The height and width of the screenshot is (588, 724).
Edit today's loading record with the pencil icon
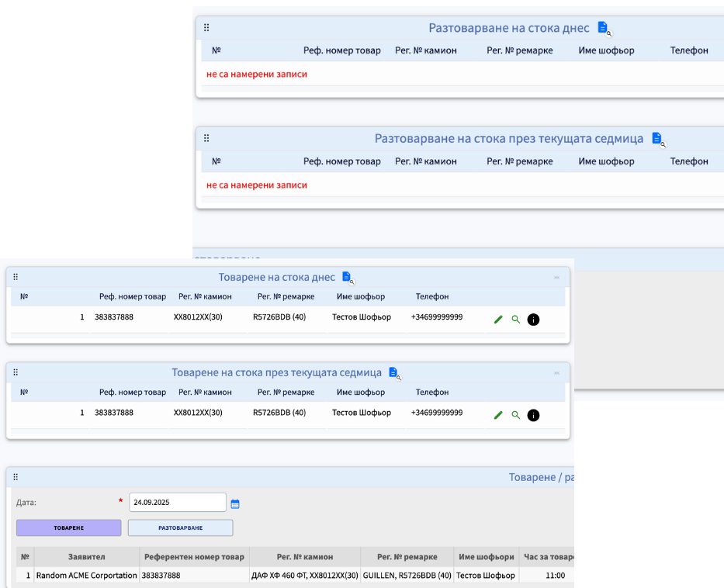(498, 320)
